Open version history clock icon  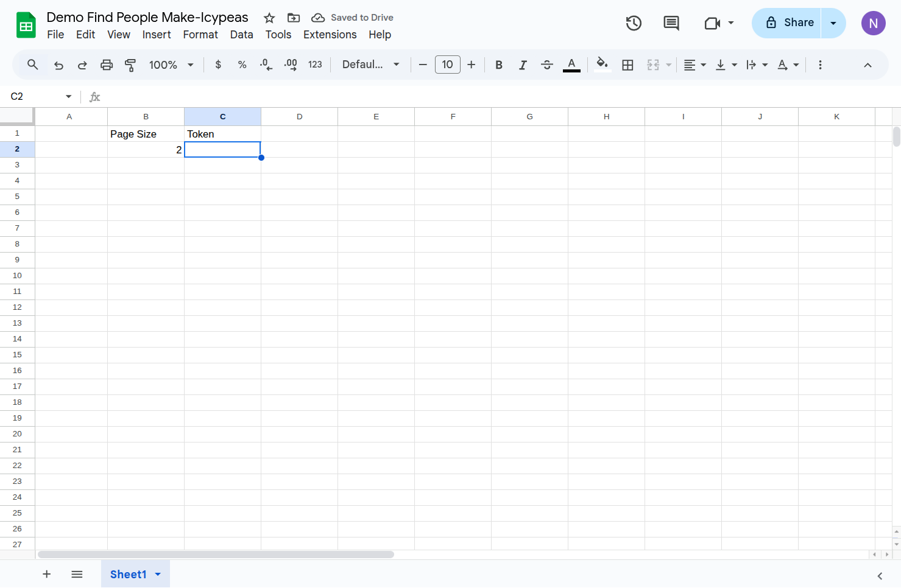[634, 23]
